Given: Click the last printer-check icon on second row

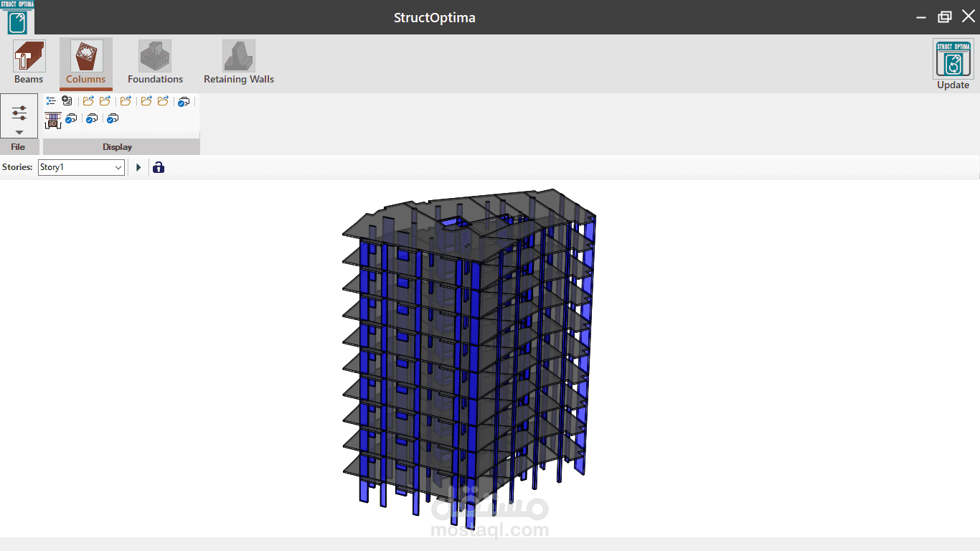Looking at the screenshot, I should click(x=113, y=118).
